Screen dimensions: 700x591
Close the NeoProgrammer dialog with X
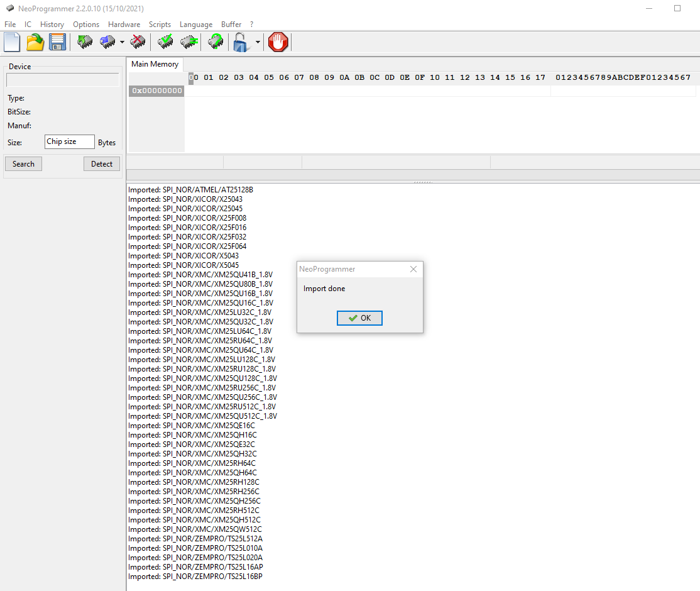tap(413, 269)
